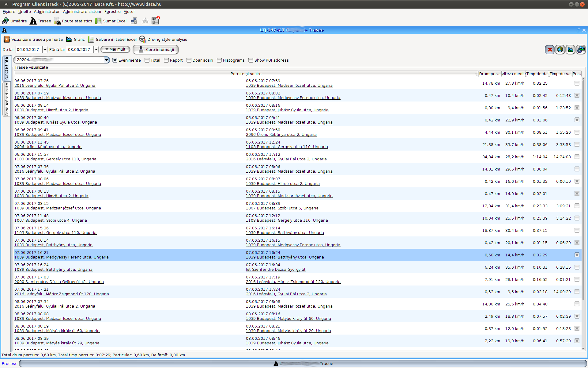Open vehicle 29294 combo box dropdown

click(107, 60)
